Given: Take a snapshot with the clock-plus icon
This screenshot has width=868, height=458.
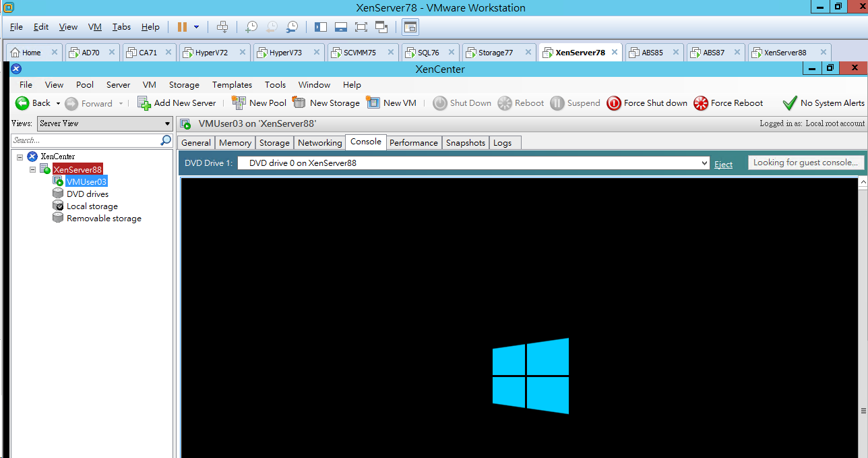Looking at the screenshot, I should pyautogui.click(x=251, y=27).
